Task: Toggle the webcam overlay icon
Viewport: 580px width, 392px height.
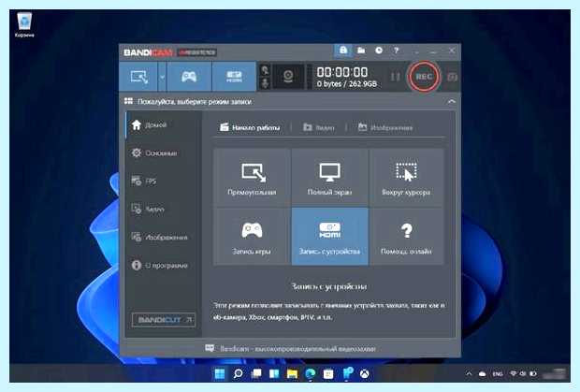Action: coord(288,77)
